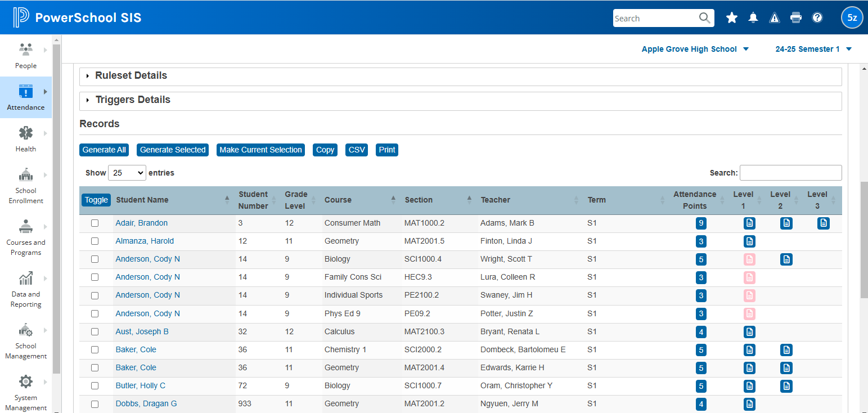Sort table by Attendance Points column
Image resolution: width=868 pixels, height=413 pixels.
[x=699, y=200]
